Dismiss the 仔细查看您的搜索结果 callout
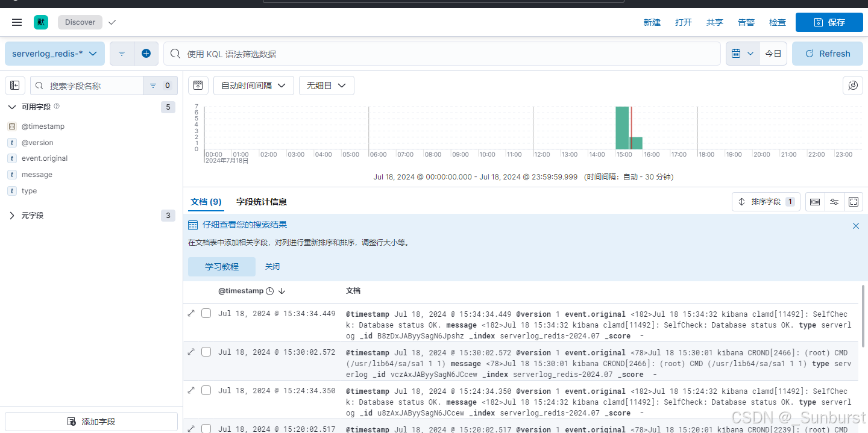 coord(856,226)
